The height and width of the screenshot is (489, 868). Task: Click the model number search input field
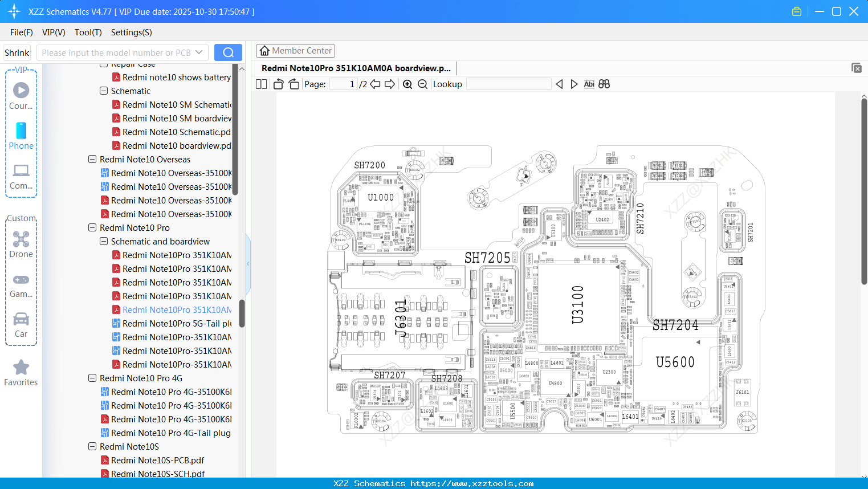tap(116, 52)
